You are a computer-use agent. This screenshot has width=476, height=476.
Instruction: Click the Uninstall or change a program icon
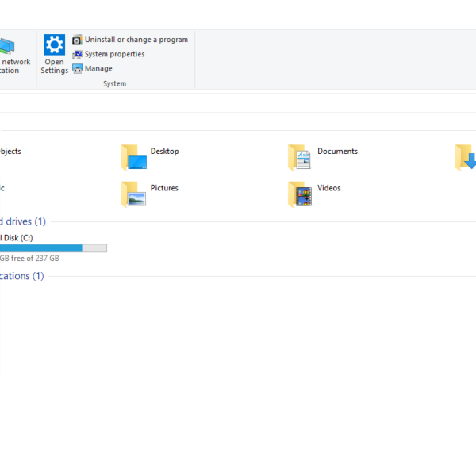point(77,40)
